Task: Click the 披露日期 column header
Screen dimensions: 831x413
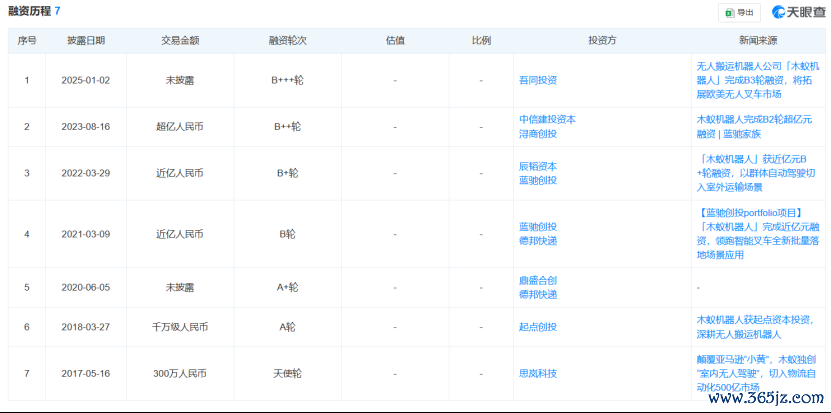Action: [86, 41]
